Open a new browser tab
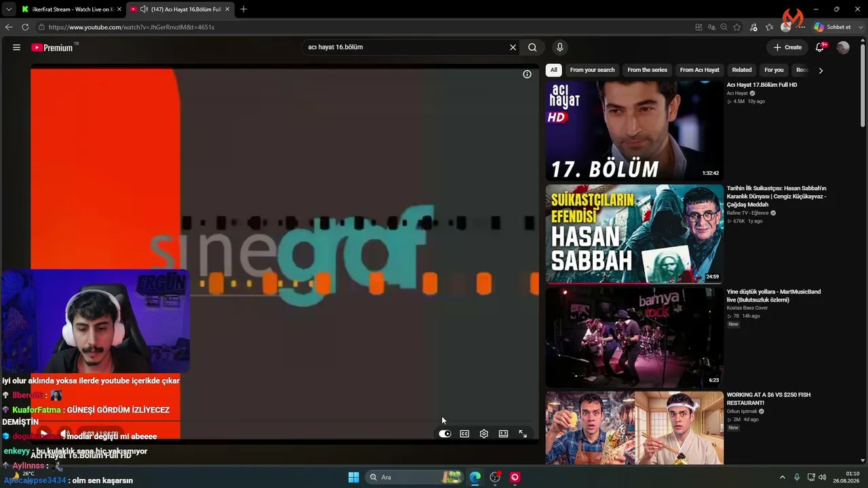This screenshot has height=488, width=868. (243, 9)
